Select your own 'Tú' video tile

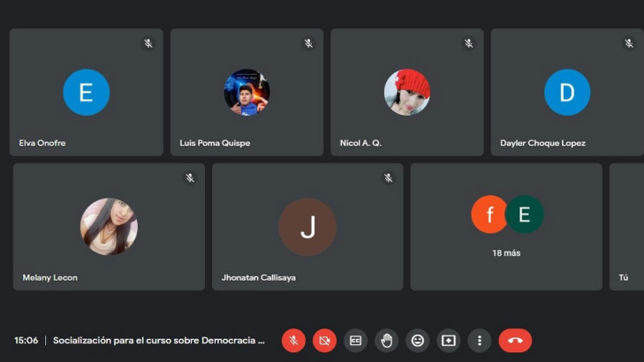coord(627,226)
